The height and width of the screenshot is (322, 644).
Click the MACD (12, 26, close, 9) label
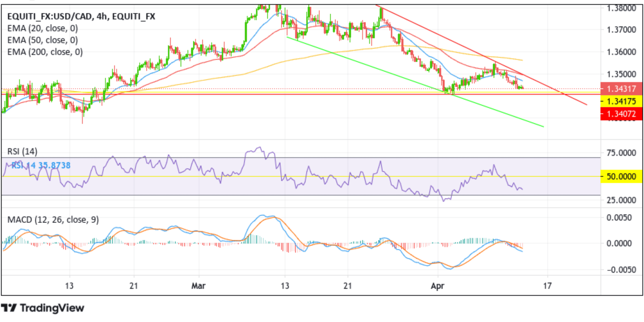(x=53, y=220)
